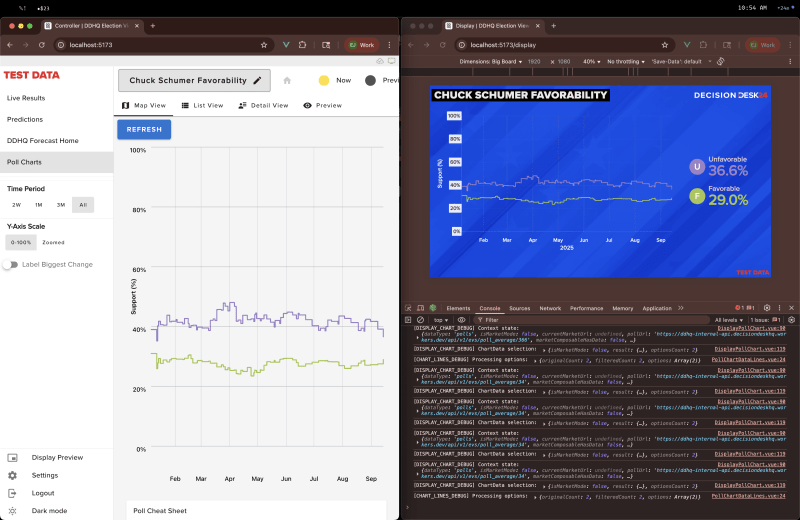Click the dark Previous circle swatch

(370, 80)
